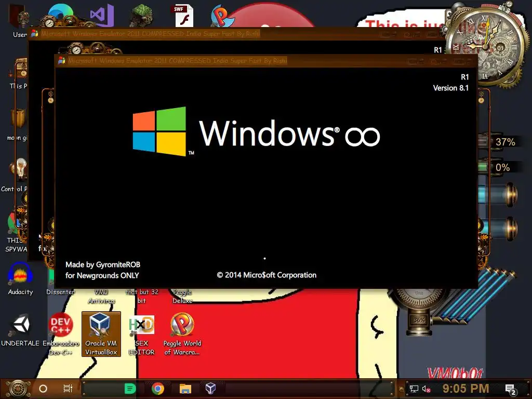Screen dimensions: 532x399
Task: Bring back emulator window forward via its title
Action: (150, 34)
